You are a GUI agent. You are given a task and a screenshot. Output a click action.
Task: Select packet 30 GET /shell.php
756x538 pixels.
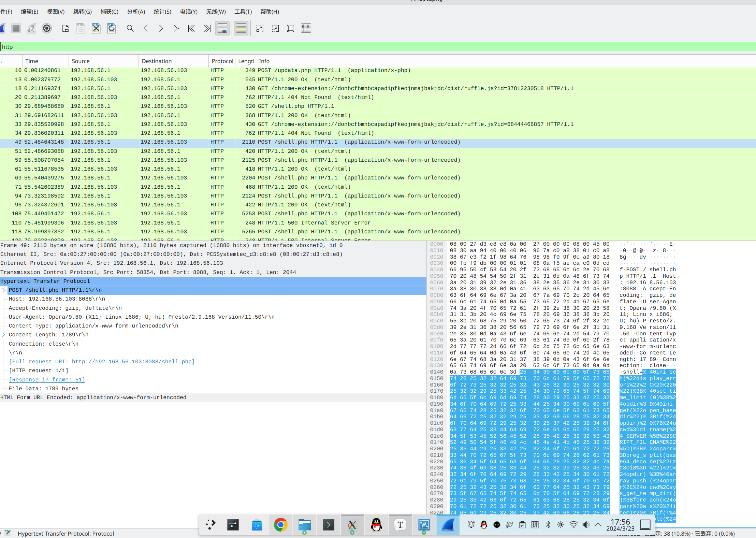tap(378, 106)
